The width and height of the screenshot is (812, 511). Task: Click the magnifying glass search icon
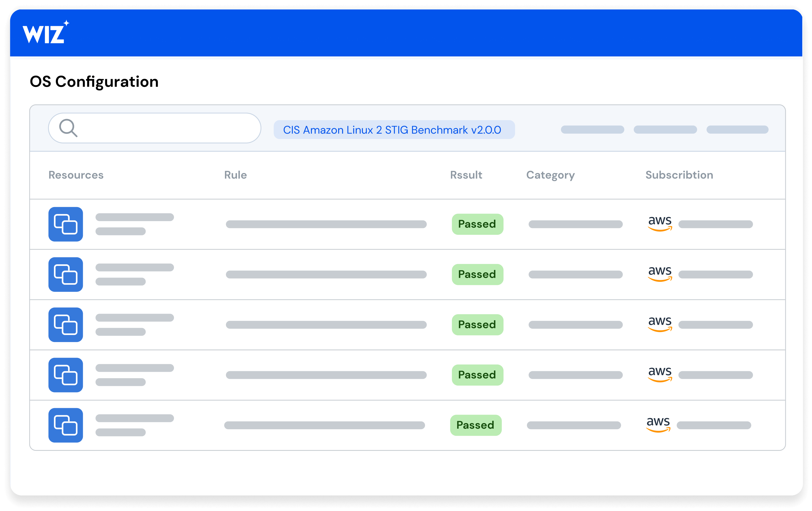pyautogui.click(x=68, y=128)
